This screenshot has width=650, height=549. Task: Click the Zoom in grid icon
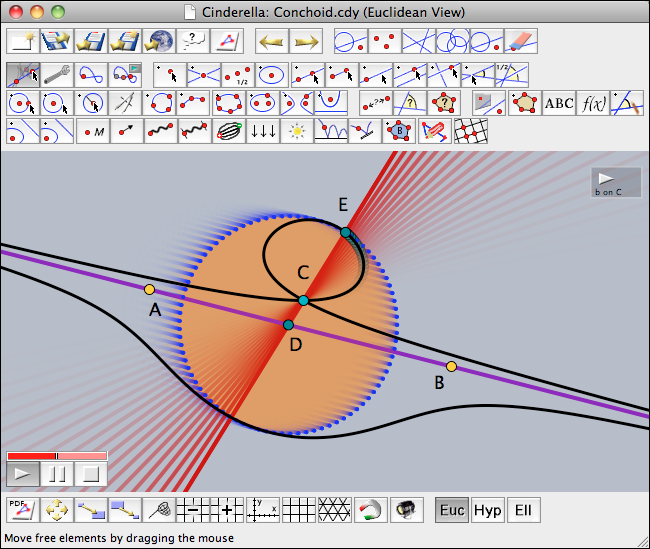click(x=227, y=510)
